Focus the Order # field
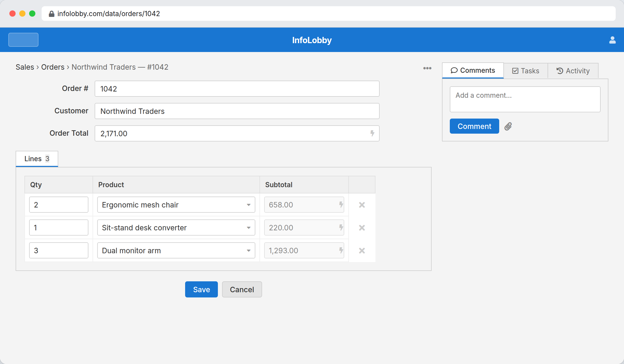Screen dimensions: 624x364 click(x=237, y=89)
